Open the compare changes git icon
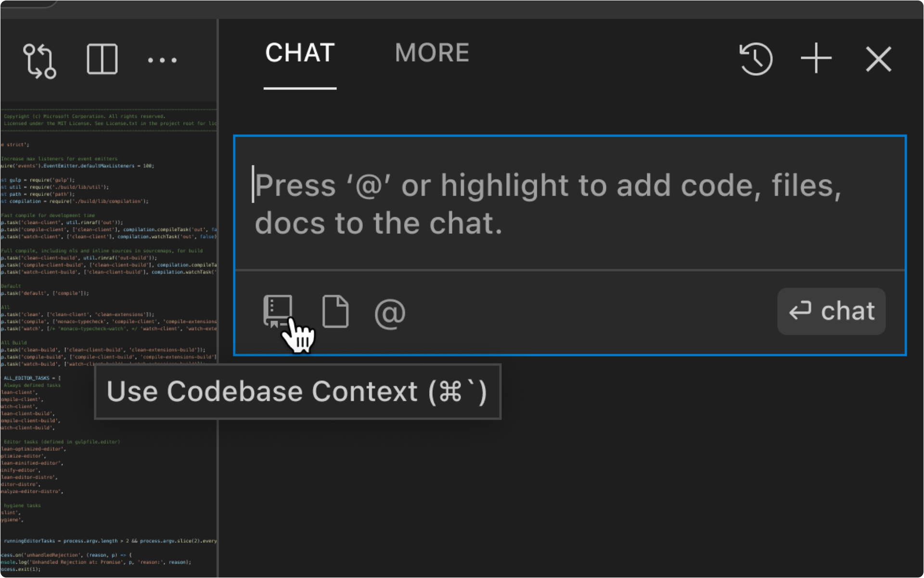 [x=39, y=61]
